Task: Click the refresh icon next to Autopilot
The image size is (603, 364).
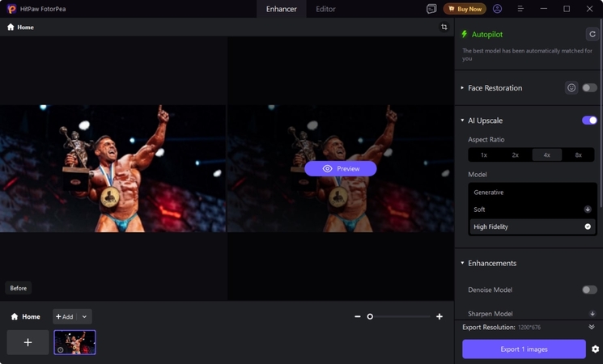Action: (x=592, y=34)
